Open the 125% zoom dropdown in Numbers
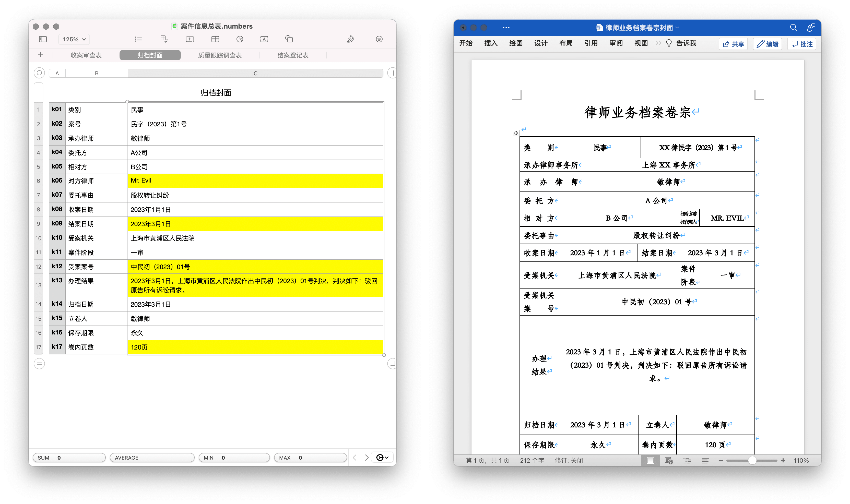The width and height of the screenshot is (850, 504). 74,39
